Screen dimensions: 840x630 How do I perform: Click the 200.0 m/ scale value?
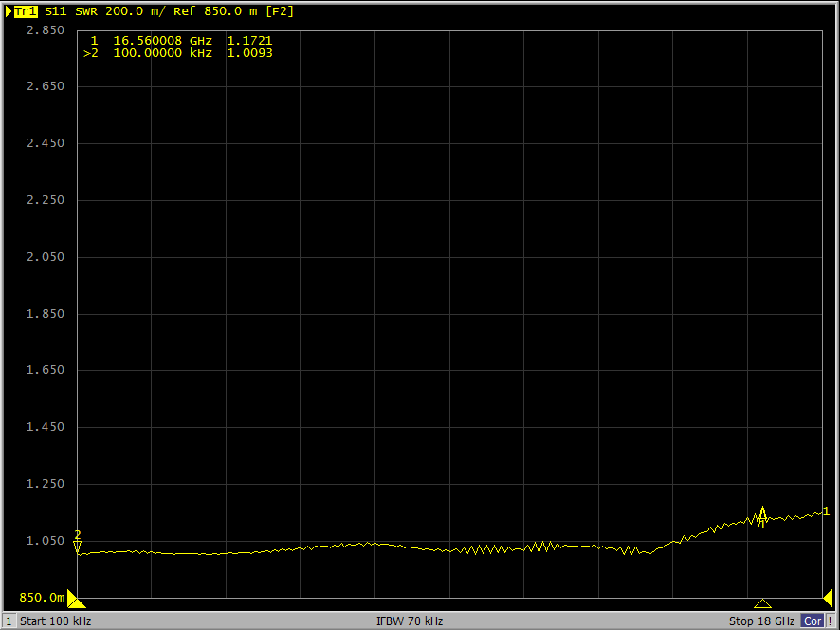(136, 11)
